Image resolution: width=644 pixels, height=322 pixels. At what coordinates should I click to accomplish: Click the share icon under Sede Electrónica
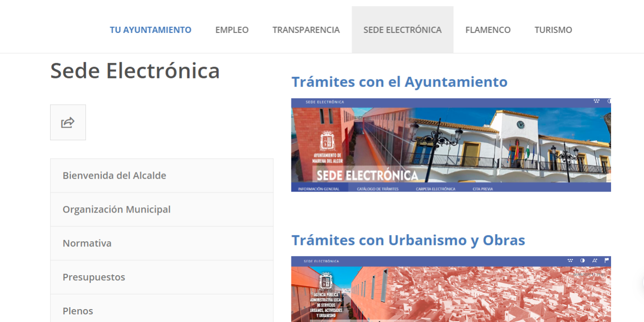click(68, 123)
